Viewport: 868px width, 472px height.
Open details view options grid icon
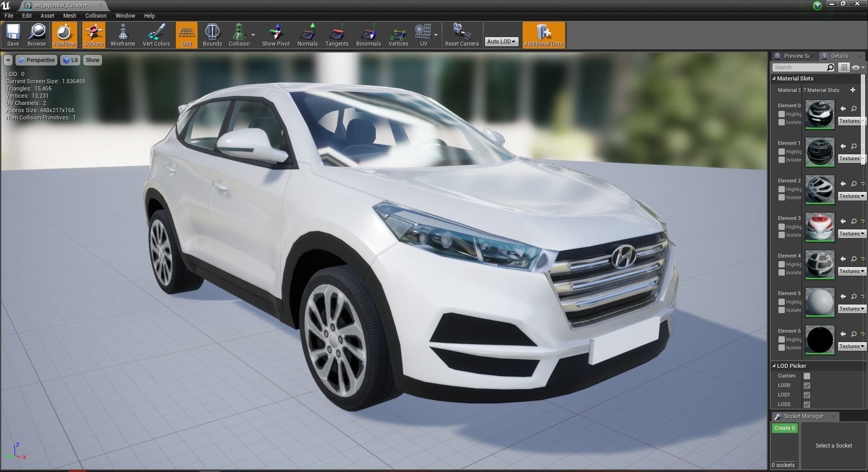[844, 67]
